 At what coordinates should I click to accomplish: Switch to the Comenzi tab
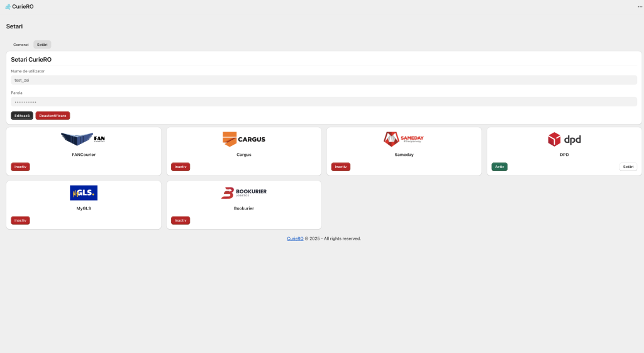(x=21, y=45)
